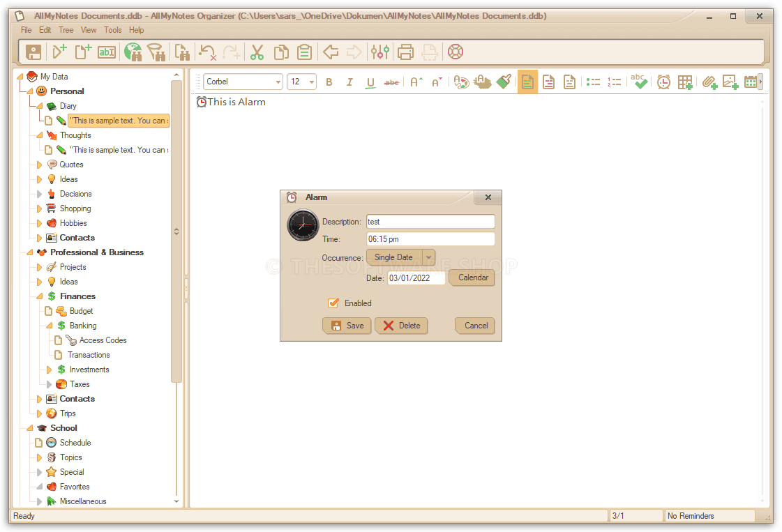Open the Tree menu
Viewport: 782px width, 532px height.
pos(66,30)
